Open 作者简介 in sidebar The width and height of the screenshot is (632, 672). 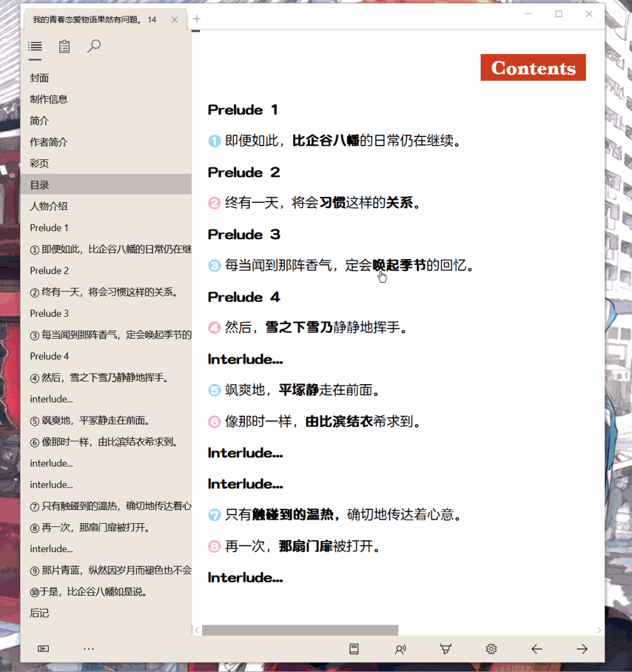106,142
